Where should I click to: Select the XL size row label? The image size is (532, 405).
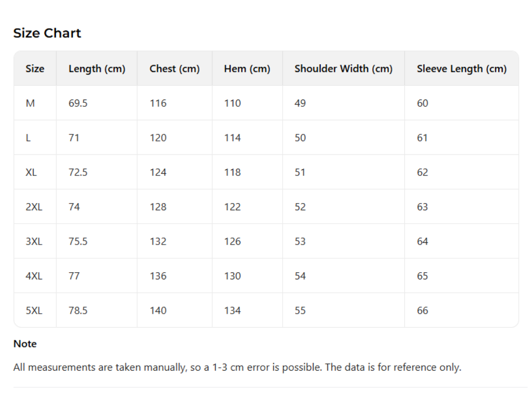31,173
